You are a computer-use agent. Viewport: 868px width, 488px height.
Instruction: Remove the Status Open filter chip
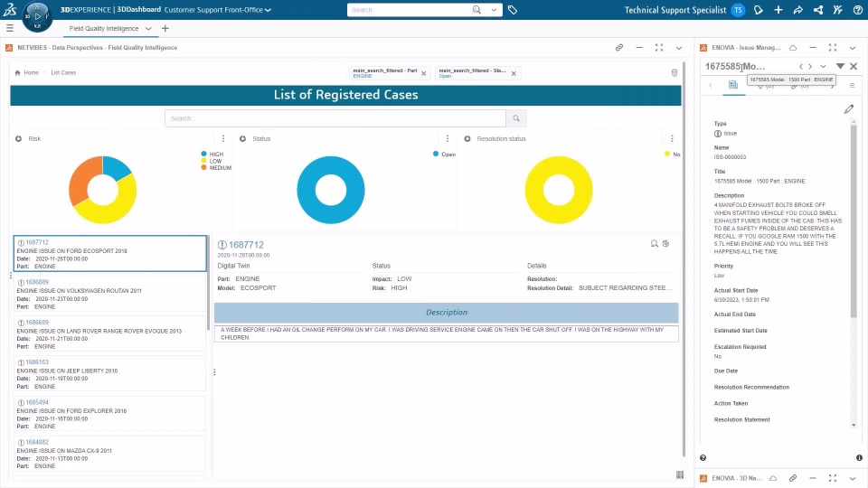tap(514, 73)
